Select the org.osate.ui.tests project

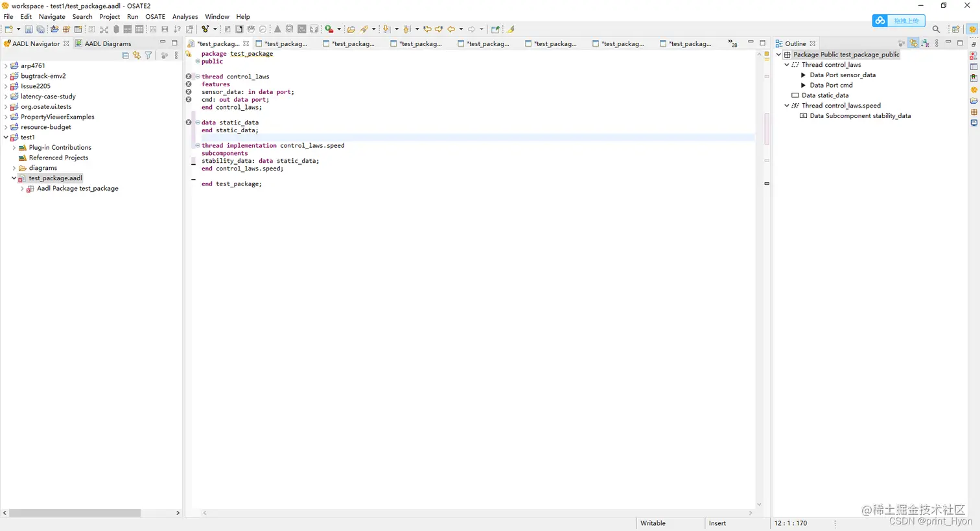[x=46, y=106]
